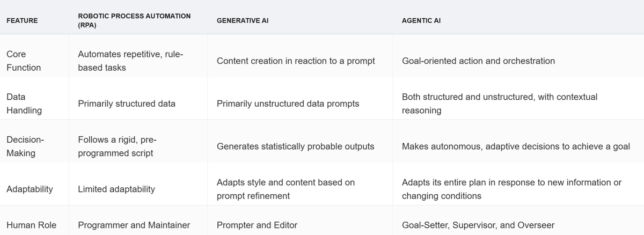Select the Decision-Making row label
The height and width of the screenshot is (235, 644).
25,146
